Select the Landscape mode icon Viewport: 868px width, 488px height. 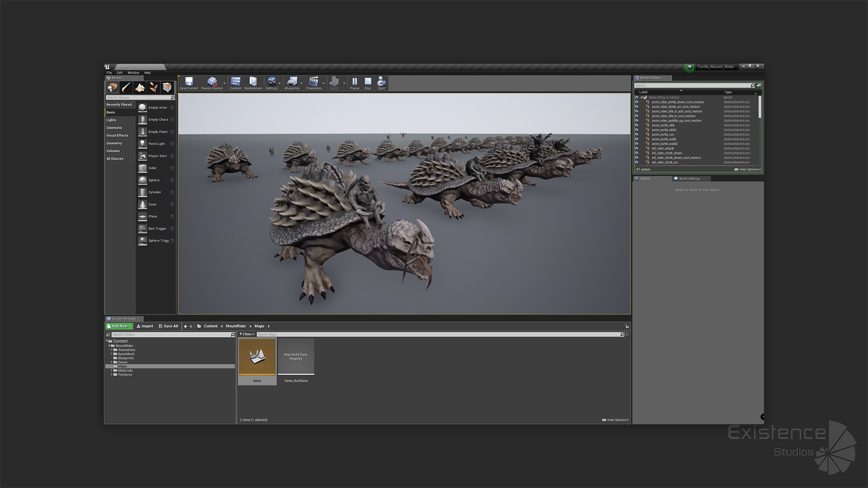click(x=140, y=88)
